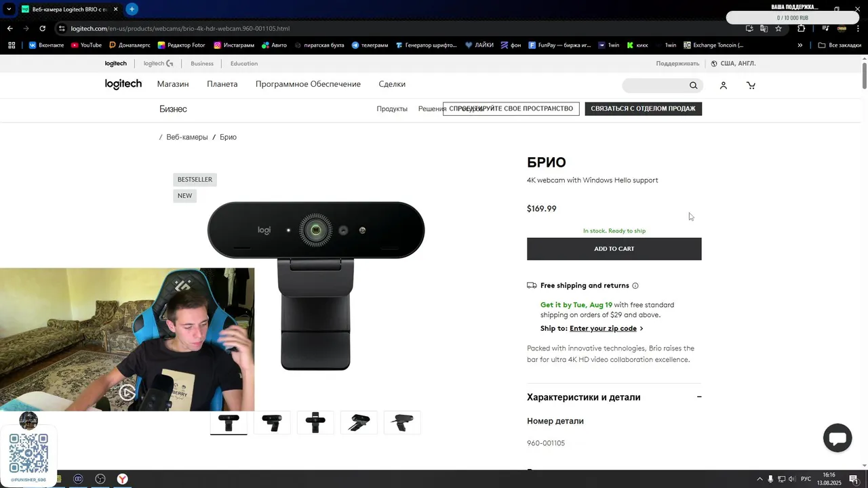Switch the РУС keyboard language indicator
868x488 pixels.
tap(806, 479)
